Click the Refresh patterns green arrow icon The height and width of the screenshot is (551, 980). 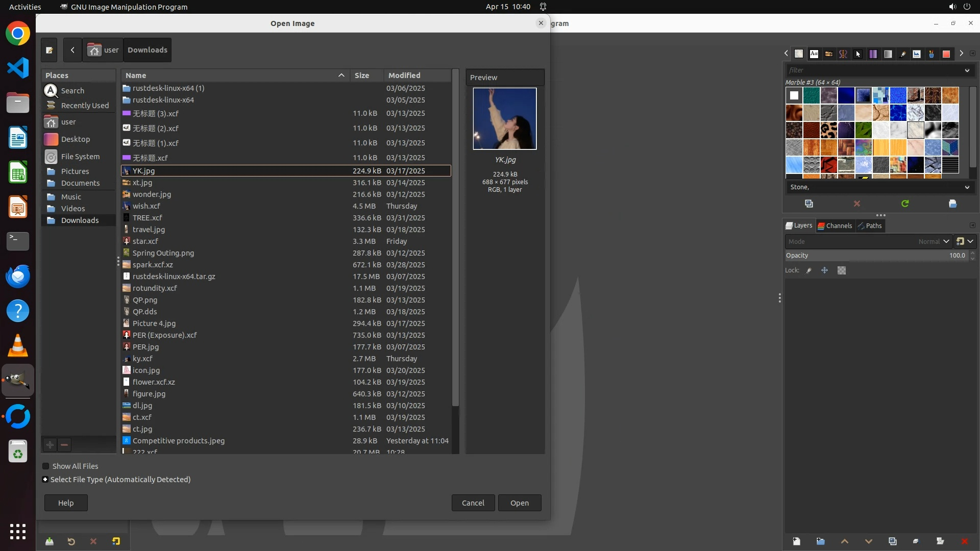[x=905, y=204]
